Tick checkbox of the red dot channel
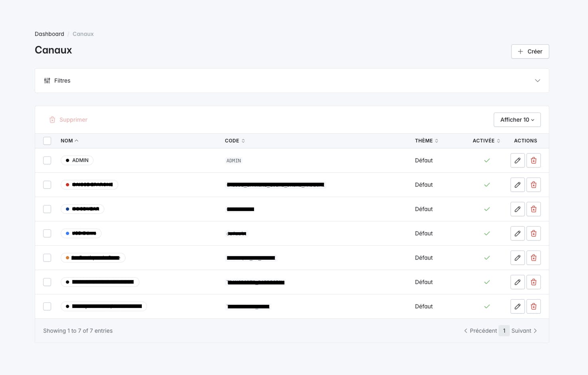Viewport: 588px width, 375px height. (x=47, y=185)
